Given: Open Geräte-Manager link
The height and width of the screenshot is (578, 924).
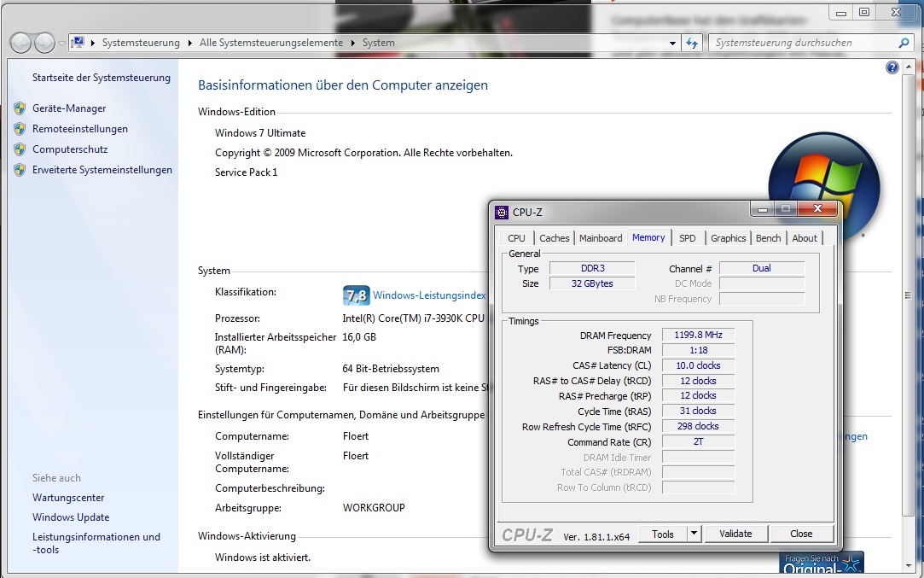Looking at the screenshot, I should click(69, 108).
